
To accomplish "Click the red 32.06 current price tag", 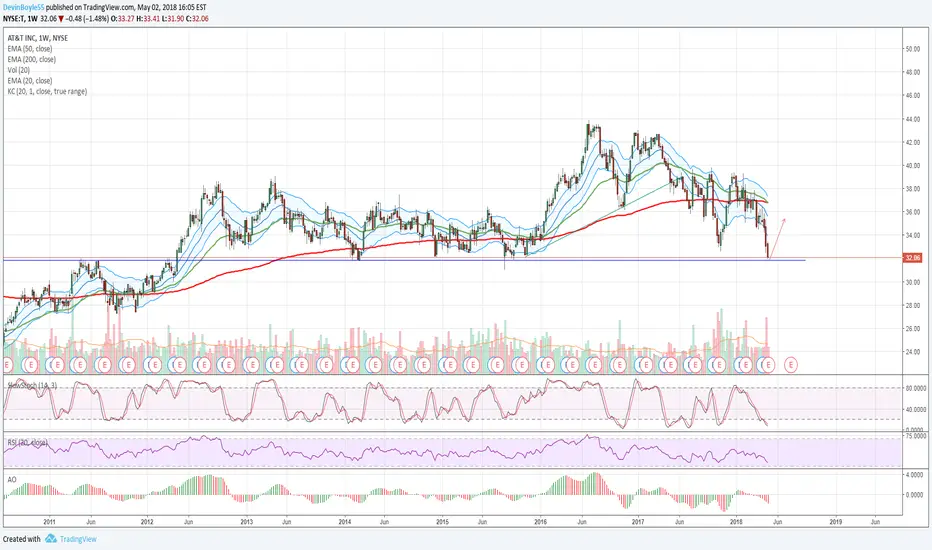I will pos(912,258).
